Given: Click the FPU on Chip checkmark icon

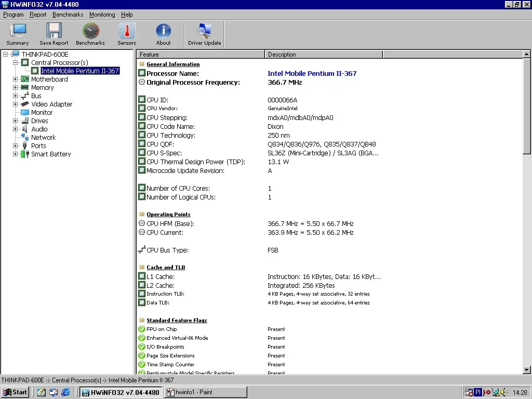Looking at the screenshot, I should [x=142, y=329].
